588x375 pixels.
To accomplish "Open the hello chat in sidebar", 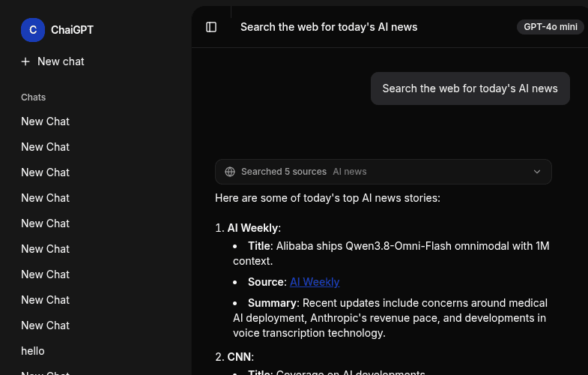I will point(33,351).
